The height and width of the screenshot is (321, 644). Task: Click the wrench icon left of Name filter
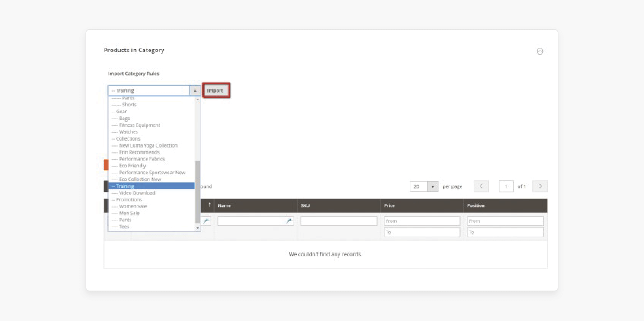(206, 221)
